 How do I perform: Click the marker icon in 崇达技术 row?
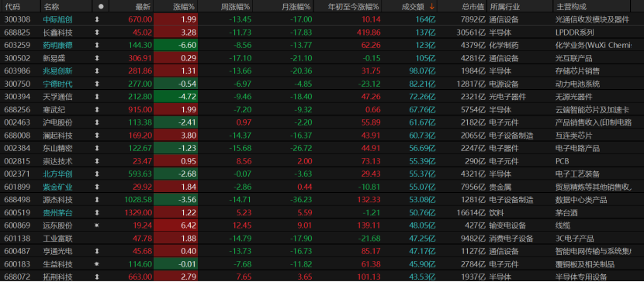click(97, 161)
